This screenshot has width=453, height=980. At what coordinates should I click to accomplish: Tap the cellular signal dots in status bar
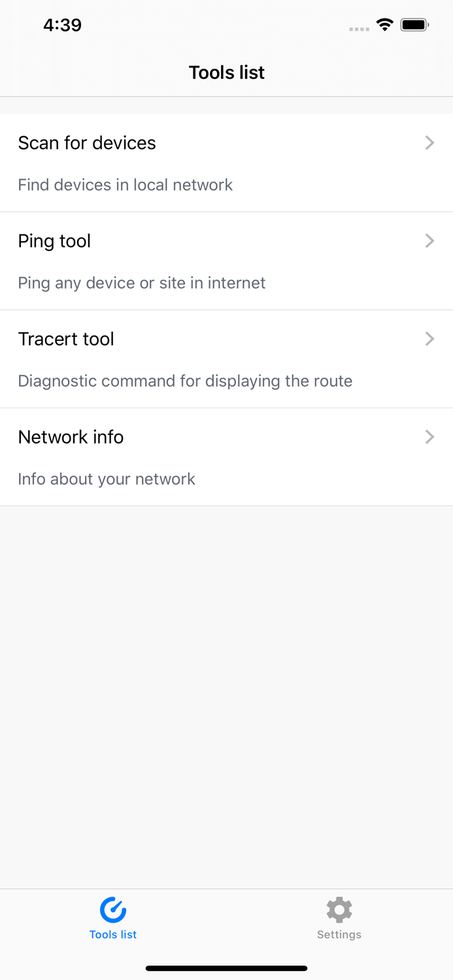(359, 27)
